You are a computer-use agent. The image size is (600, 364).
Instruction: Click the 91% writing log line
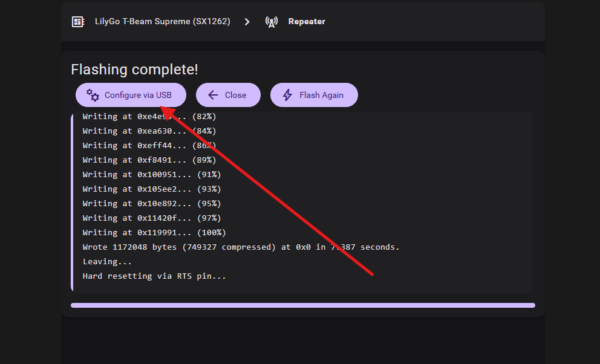152,175
